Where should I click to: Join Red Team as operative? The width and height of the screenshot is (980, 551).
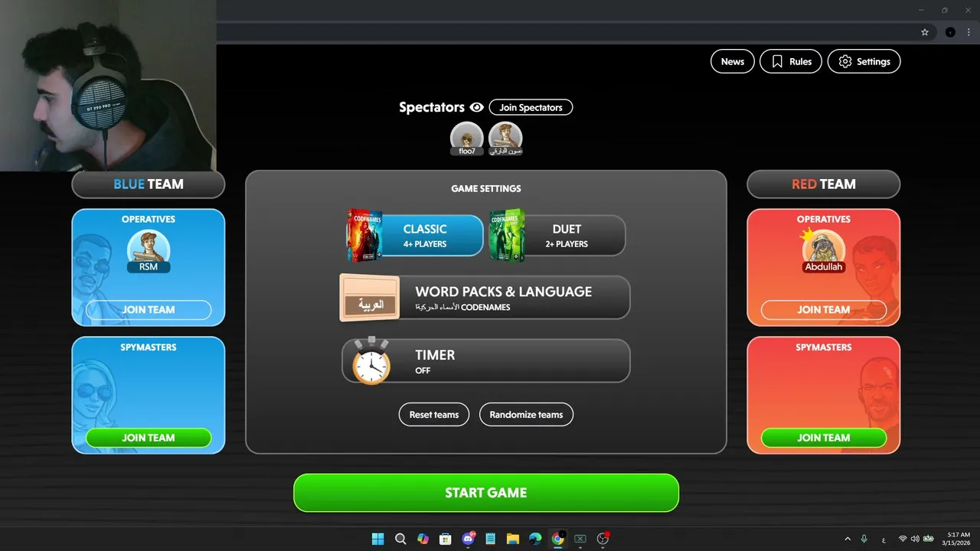[x=824, y=310]
